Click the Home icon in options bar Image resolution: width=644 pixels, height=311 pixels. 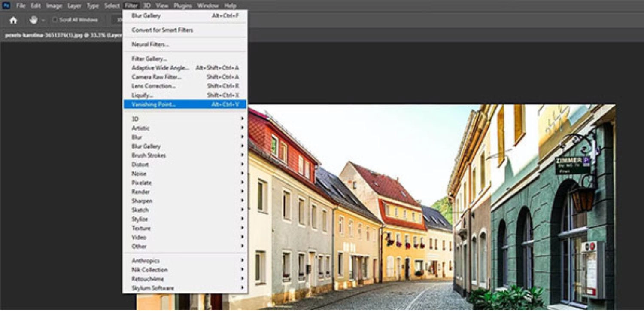point(13,20)
